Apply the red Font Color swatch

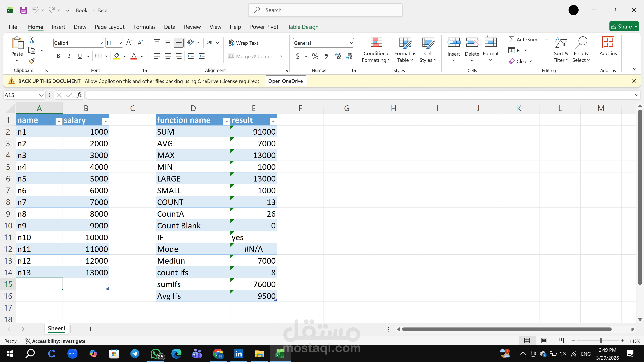[x=134, y=56]
